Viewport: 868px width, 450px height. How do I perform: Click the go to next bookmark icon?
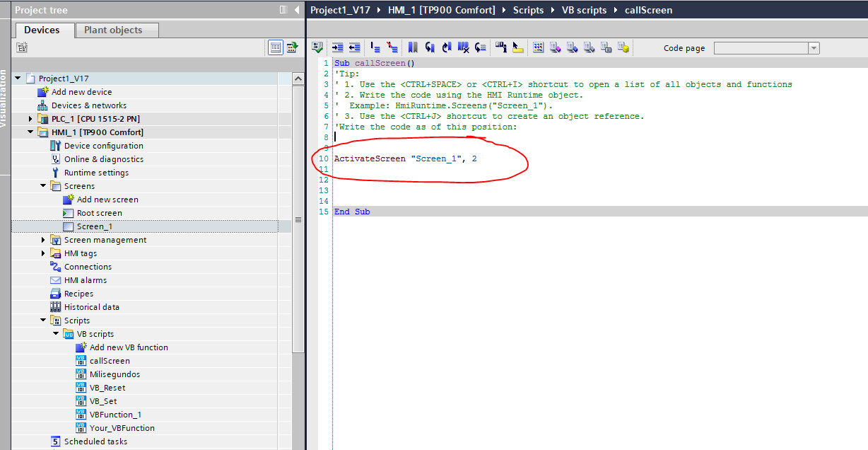(x=430, y=47)
